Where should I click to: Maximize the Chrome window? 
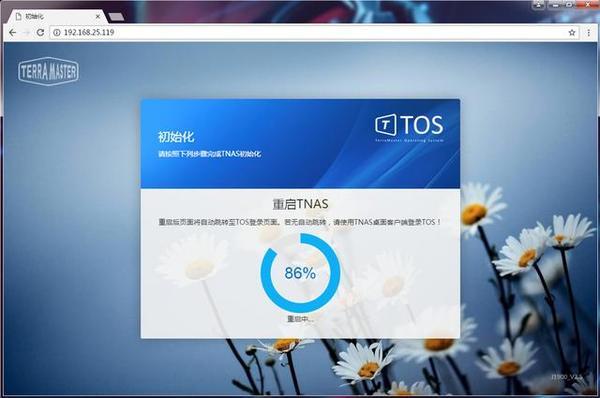point(569,5)
